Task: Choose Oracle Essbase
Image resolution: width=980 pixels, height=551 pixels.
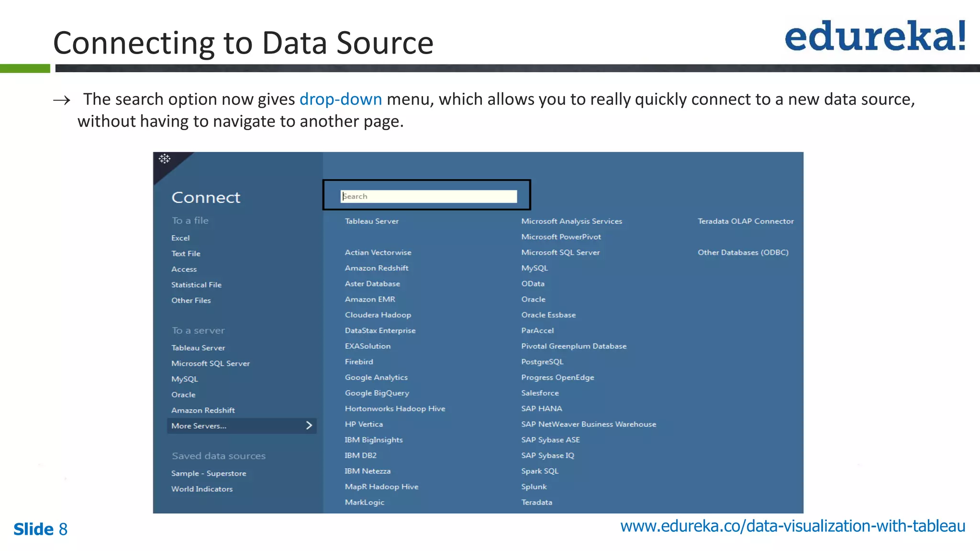Action: (x=548, y=315)
